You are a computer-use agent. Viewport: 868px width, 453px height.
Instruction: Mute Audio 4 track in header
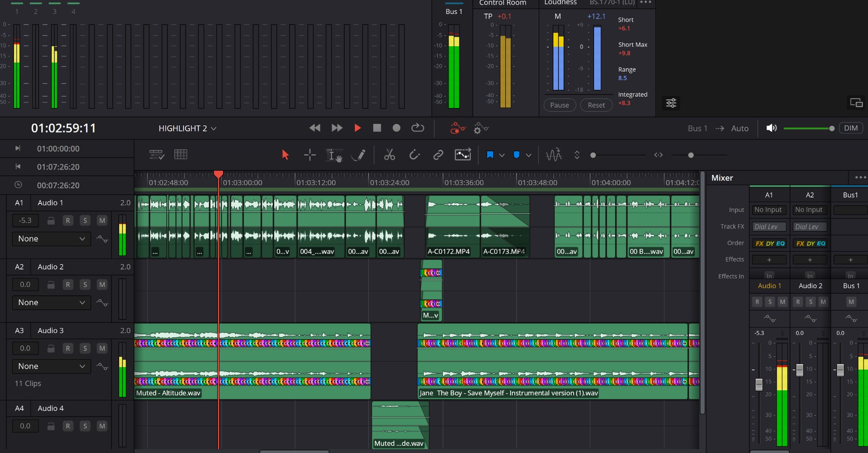102,426
